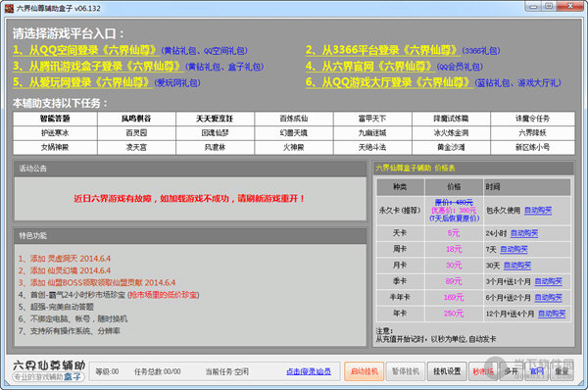This screenshot has height=390, width=588.
Task: Click the 任务总数:00/00 status text
Action: [158, 371]
